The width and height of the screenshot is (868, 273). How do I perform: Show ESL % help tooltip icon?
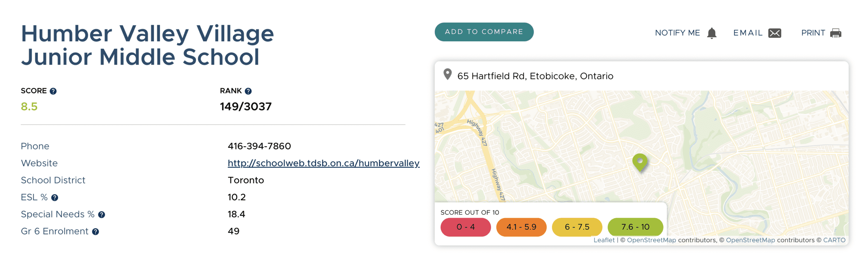tap(55, 198)
